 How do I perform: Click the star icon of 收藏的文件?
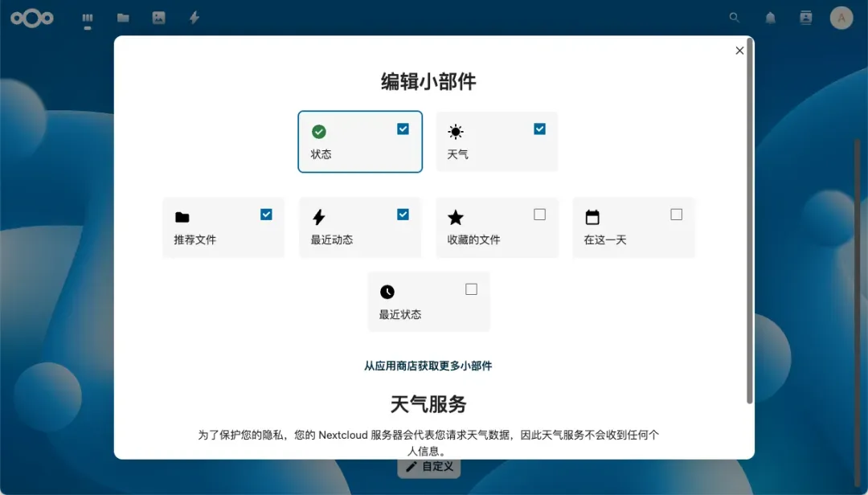456,217
